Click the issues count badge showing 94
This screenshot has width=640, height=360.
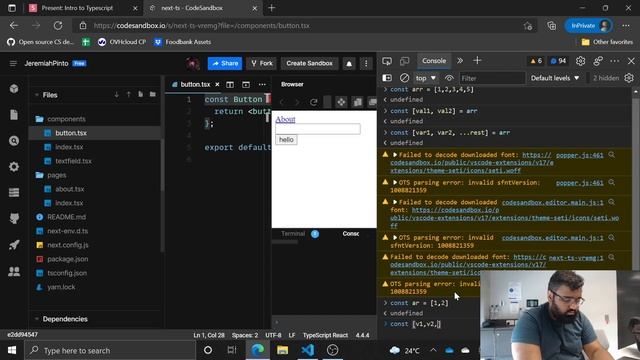click(x=558, y=61)
